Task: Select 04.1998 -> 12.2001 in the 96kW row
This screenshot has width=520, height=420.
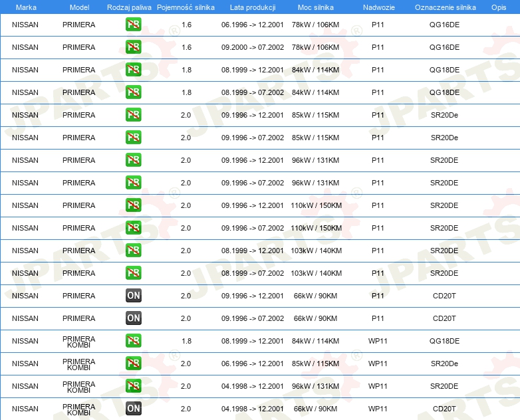Action: click(x=253, y=386)
